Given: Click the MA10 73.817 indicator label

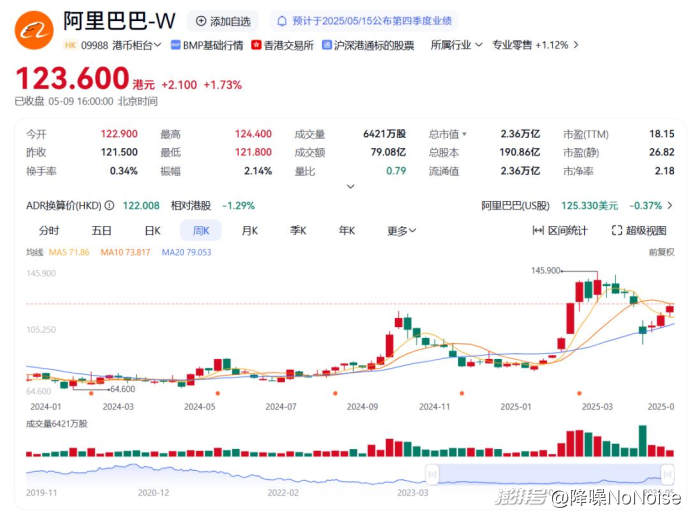Looking at the screenshot, I should coord(125,252).
